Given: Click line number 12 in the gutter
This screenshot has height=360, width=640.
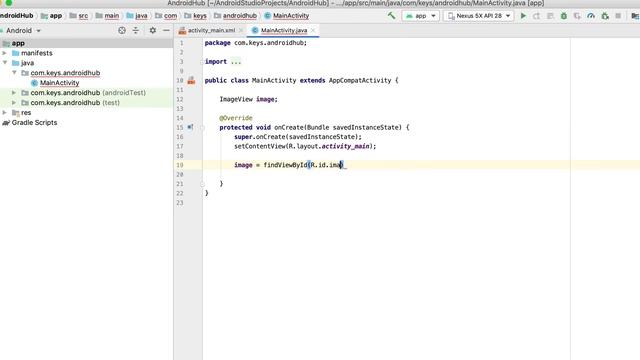Looking at the screenshot, I should (180, 99).
